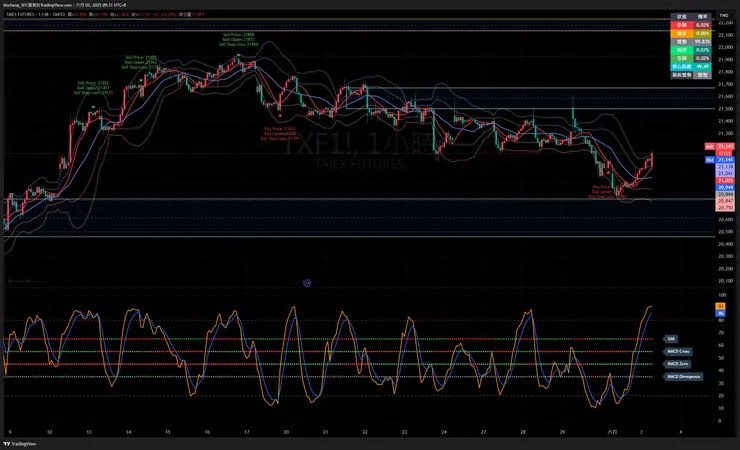740x450 pixels.
Task: Click the green sell triangle under Sell Price 21868
Action: pos(239,56)
